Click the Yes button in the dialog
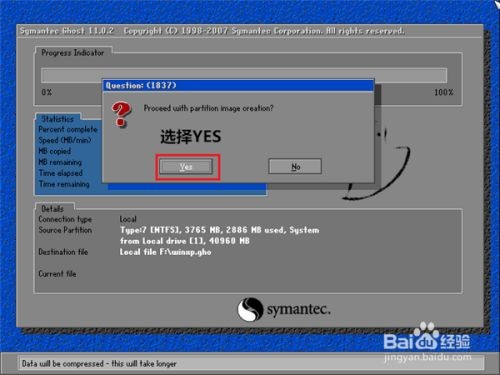Image resolution: width=500 pixels, height=375 pixels. point(186,166)
